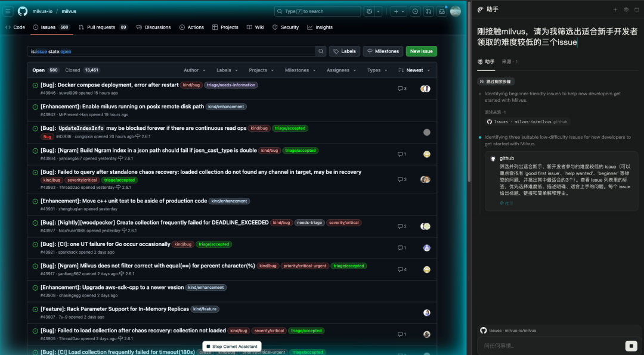Screen dimensions: 644x355
Task: Open comments count on Ngram json path issue
Action: [402, 154]
